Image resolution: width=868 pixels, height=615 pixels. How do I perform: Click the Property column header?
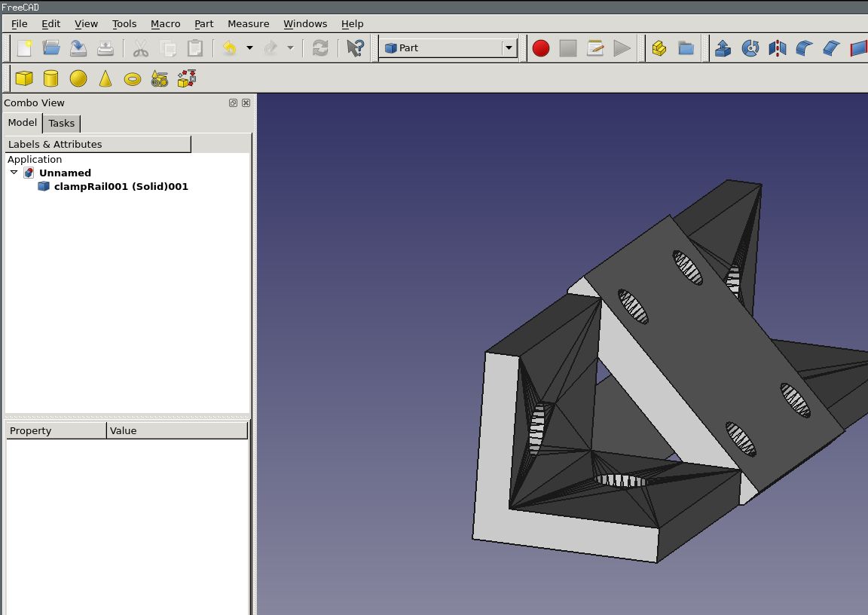pyautogui.click(x=56, y=430)
